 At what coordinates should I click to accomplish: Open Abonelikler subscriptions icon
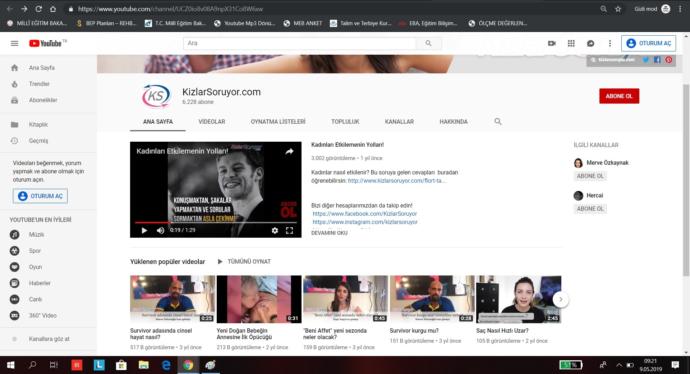15,100
